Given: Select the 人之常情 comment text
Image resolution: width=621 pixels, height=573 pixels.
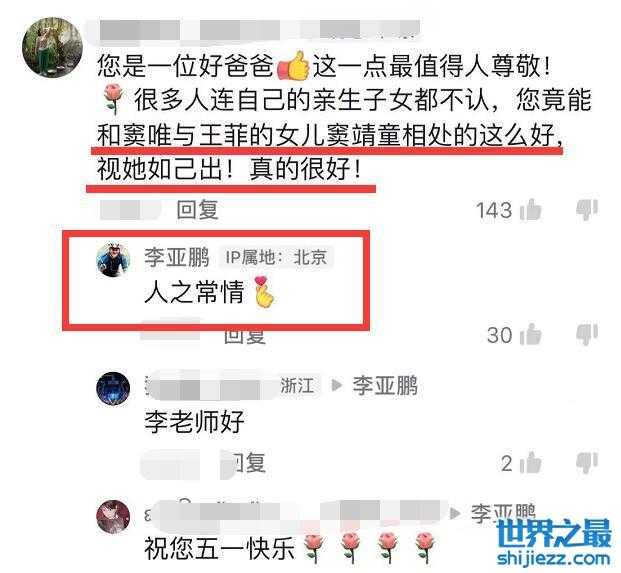Looking at the screenshot, I should click(194, 293).
